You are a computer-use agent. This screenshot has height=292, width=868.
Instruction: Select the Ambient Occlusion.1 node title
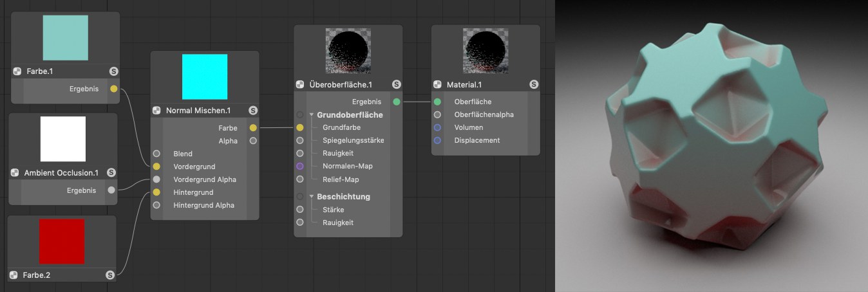(x=61, y=172)
